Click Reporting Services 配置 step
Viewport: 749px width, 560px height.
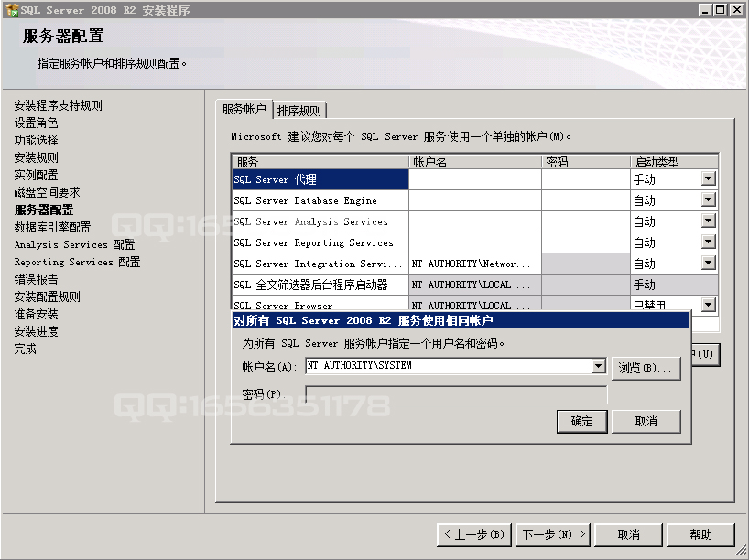(x=77, y=262)
